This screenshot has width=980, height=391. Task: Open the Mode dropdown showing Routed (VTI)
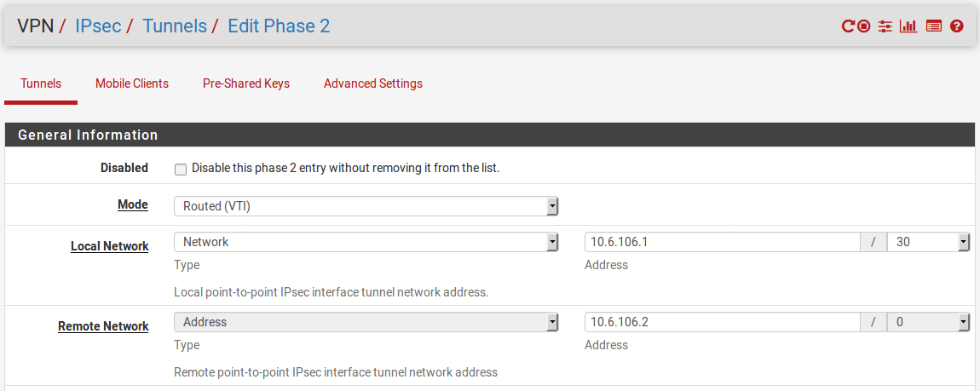tap(366, 206)
